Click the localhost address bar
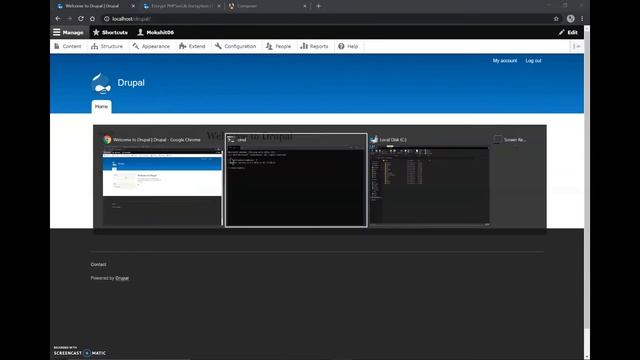 pos(327,19)
